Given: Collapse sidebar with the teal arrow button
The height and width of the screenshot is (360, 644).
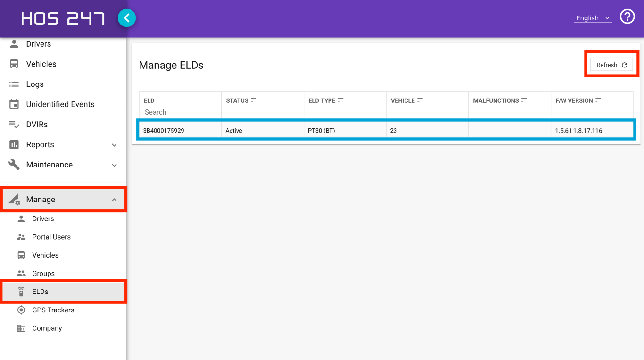Looking at the screenshot, I should [126, 18].
